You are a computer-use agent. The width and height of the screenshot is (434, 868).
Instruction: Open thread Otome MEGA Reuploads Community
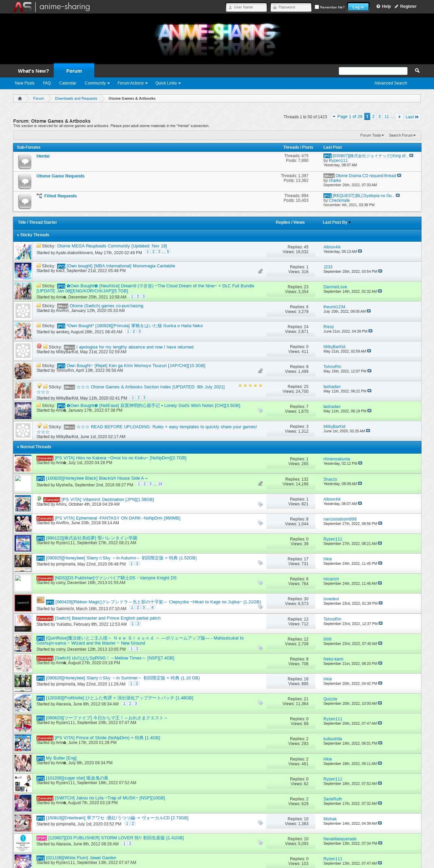click(x=112, y=246)
